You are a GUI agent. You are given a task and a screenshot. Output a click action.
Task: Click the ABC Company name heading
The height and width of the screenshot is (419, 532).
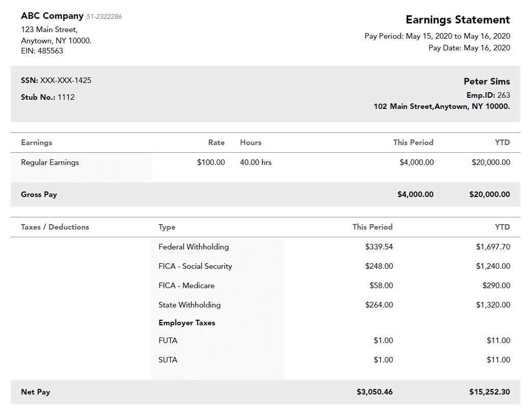(x=52, y=16)
